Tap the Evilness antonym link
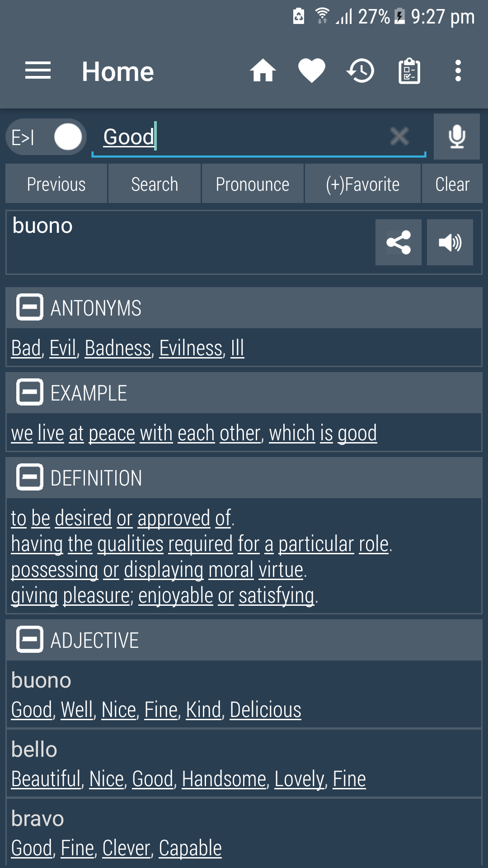 point(191,349)
